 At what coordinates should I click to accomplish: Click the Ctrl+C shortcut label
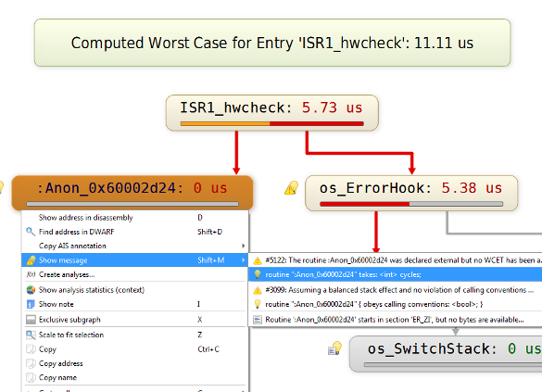208,349
